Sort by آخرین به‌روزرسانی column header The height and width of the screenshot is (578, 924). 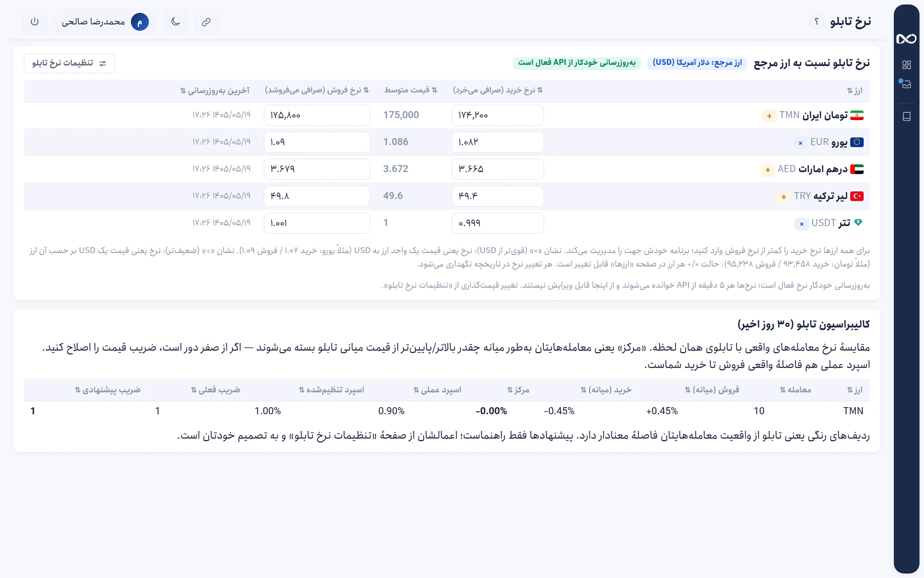215,91
